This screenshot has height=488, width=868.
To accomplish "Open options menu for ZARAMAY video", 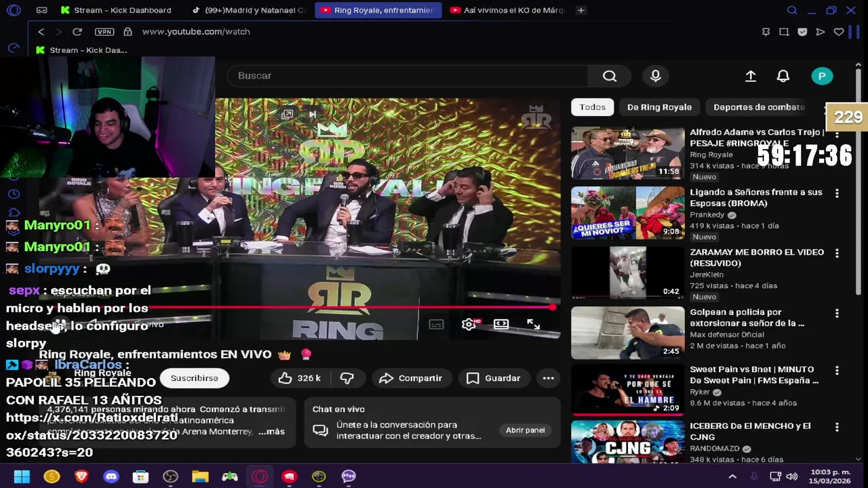I will (837, 253).
